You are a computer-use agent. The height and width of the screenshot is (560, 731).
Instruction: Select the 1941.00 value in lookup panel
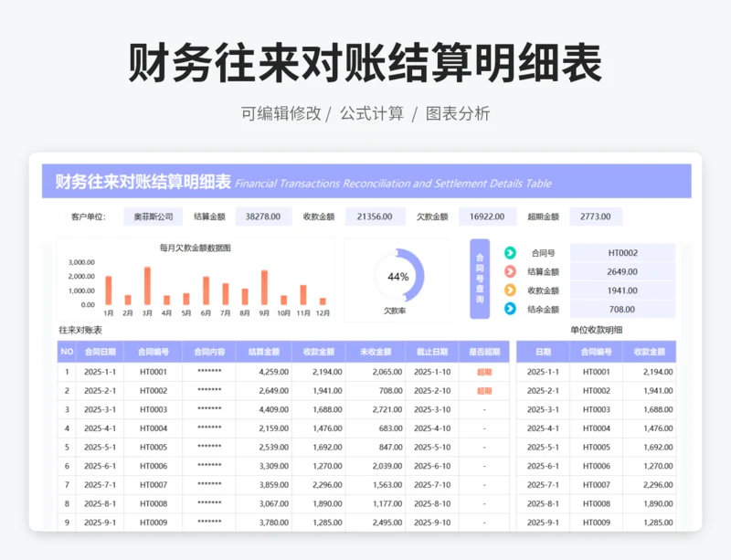click(623, 291)
